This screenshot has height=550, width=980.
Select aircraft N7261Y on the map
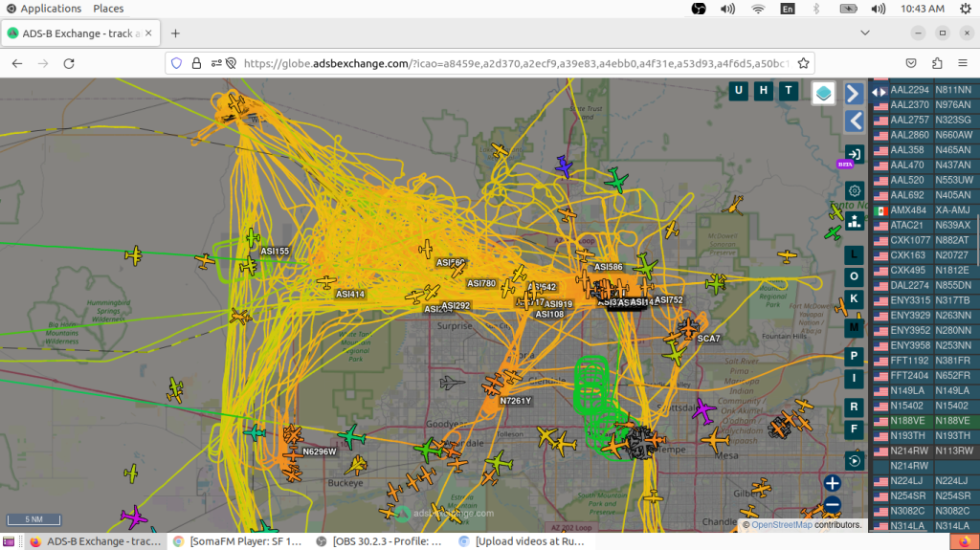point(493,384)
